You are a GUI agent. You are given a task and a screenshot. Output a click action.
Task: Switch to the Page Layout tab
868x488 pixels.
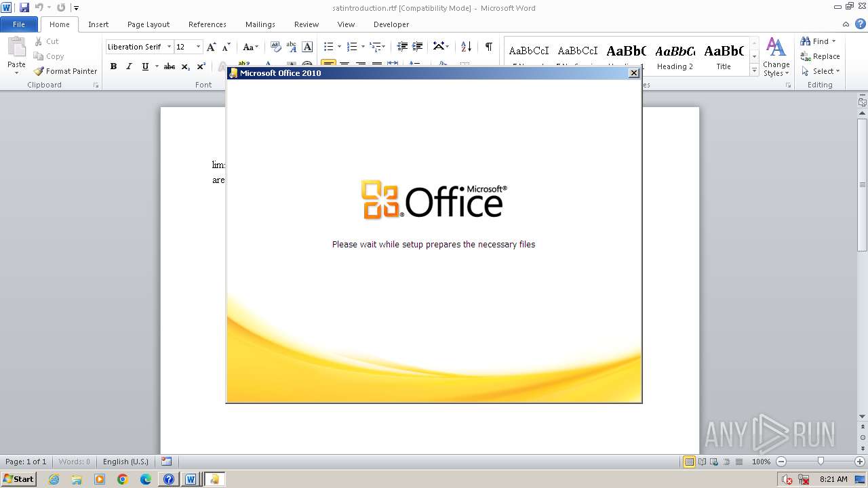click(149, 24)
